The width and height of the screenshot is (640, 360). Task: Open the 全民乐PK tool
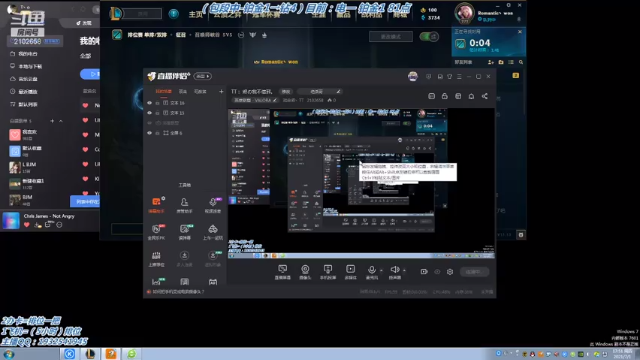coord(156,231)
